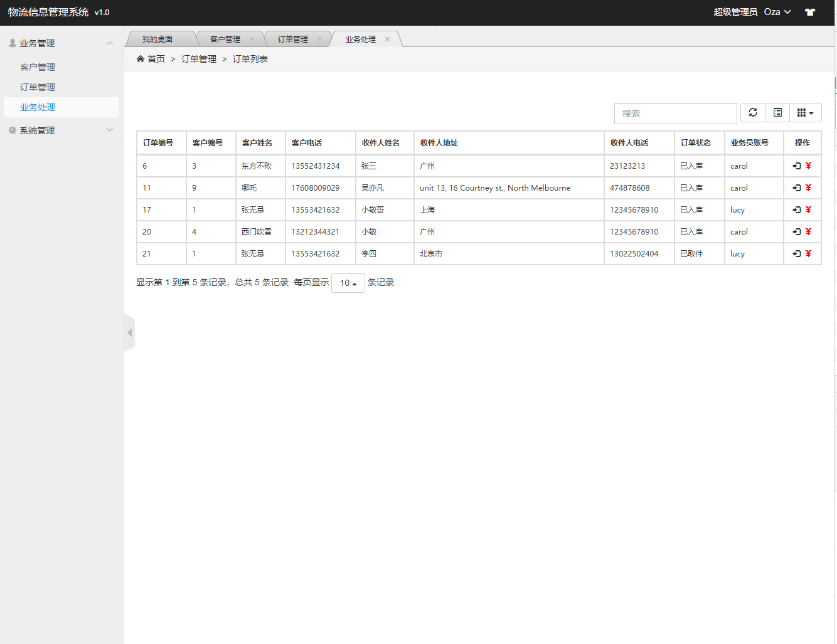Click the arrow action icon for order 11

797,188
